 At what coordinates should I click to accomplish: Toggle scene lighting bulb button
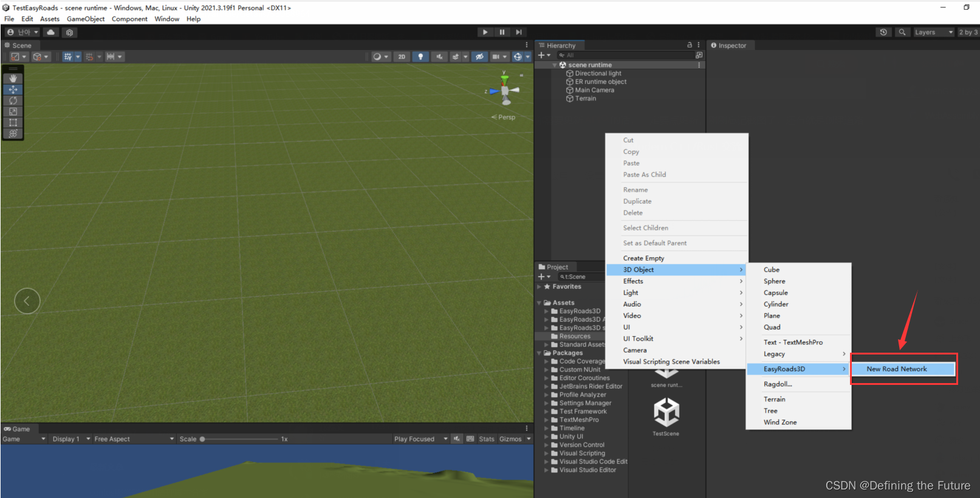(x=420, y=57)
